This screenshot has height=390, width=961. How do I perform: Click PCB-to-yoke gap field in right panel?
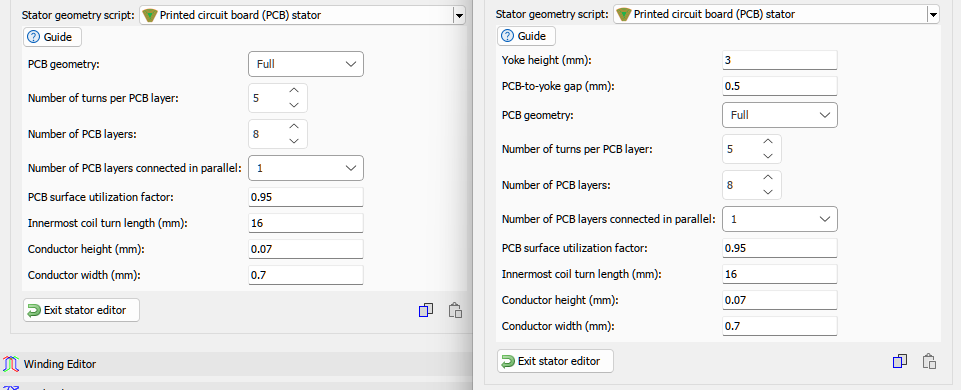point(780,86)
